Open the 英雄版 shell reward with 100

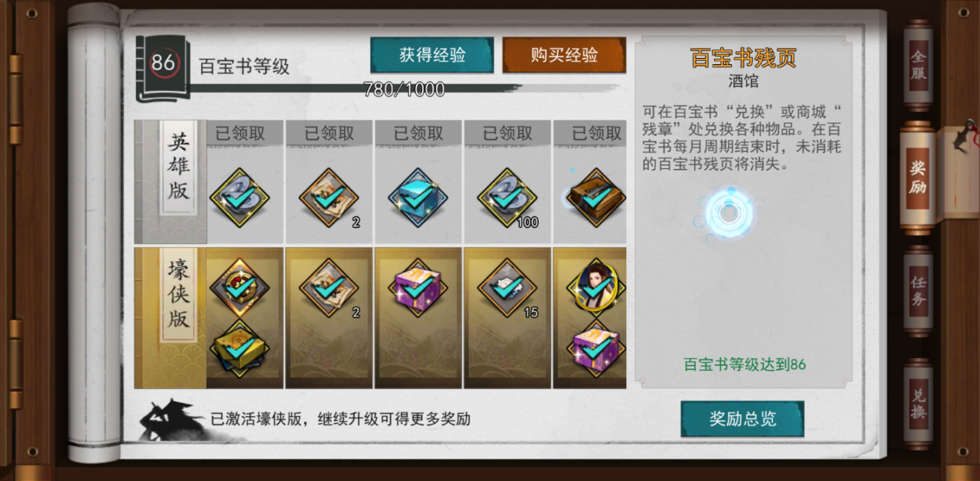tap(508, 198)
